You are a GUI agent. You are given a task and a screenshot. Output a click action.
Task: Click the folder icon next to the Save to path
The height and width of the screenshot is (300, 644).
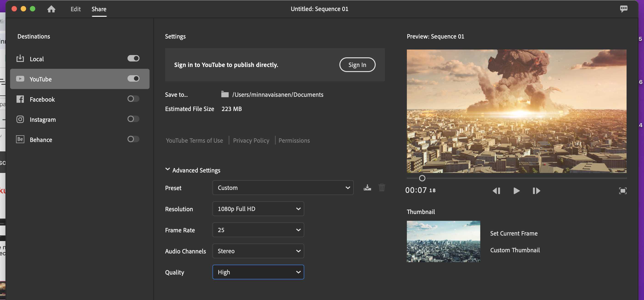225,94
